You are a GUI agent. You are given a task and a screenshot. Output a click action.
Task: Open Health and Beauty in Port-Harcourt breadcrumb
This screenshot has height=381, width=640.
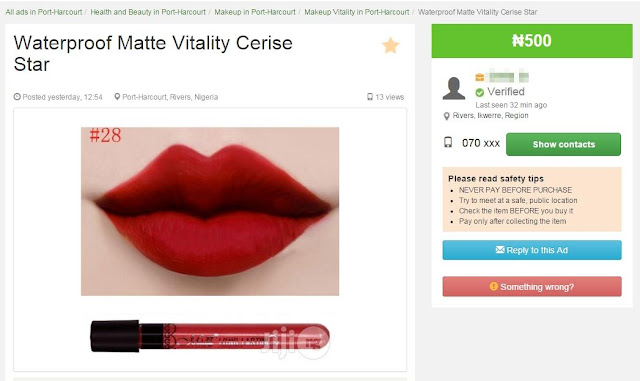click(x=148, y=12)
